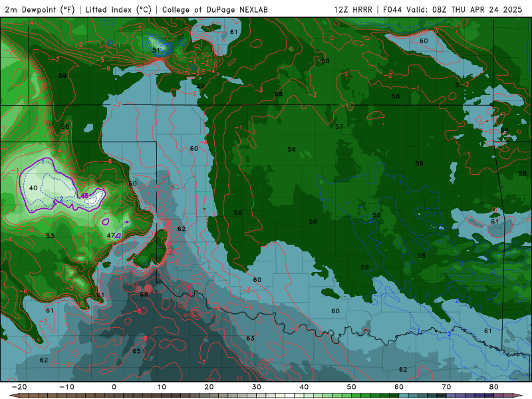532x399 pixels.
Task: Click the "Lifted Index (°C)" title text
Action: click(118, 9)
